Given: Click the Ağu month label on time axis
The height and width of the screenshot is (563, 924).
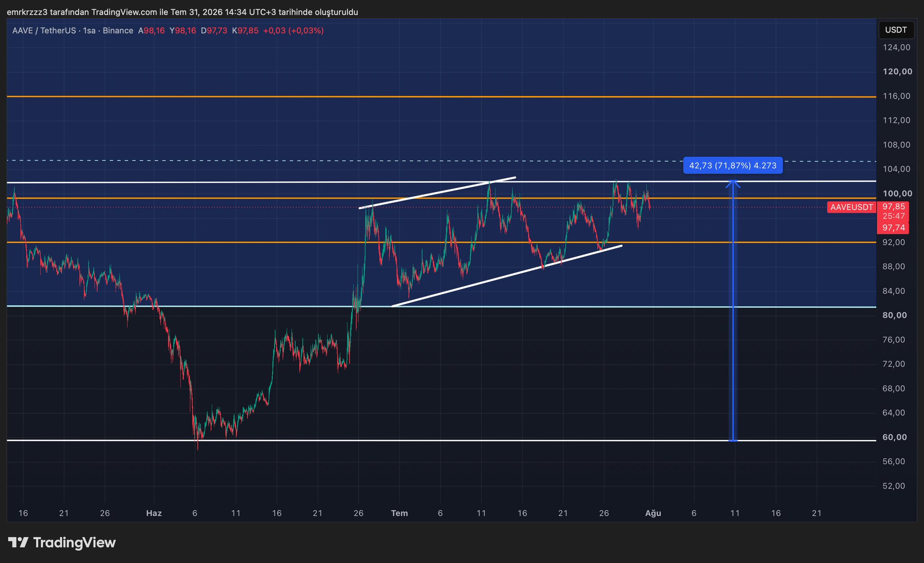Looking at the screenshot, I should click(653, 513).
